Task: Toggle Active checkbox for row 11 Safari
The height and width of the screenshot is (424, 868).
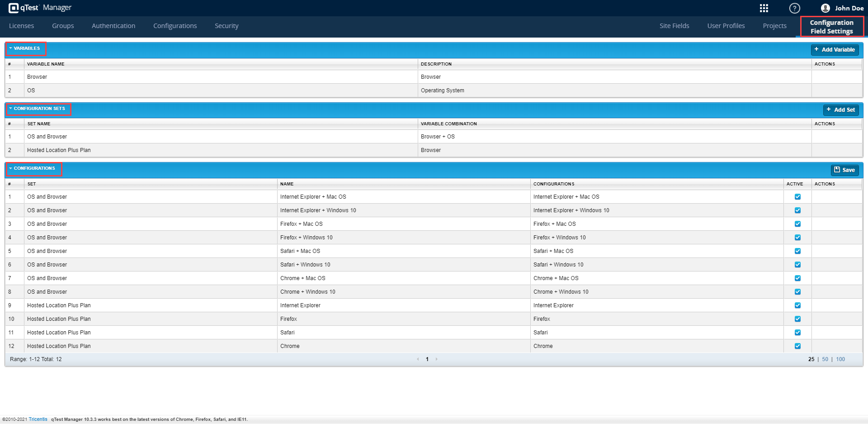Action: 797,333
